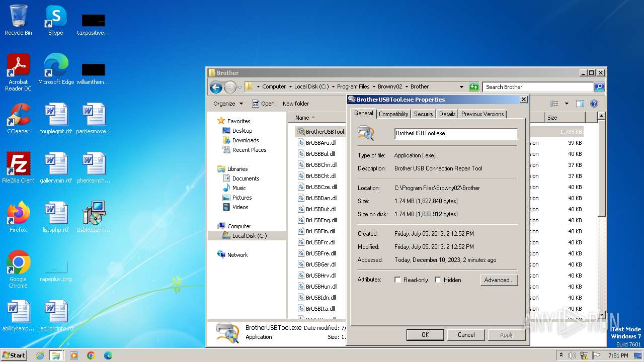Viewport: 644px width, 362px height.
Task: Select gallerymin.rtf file on desktop
Action: click(x=56, y=168)
